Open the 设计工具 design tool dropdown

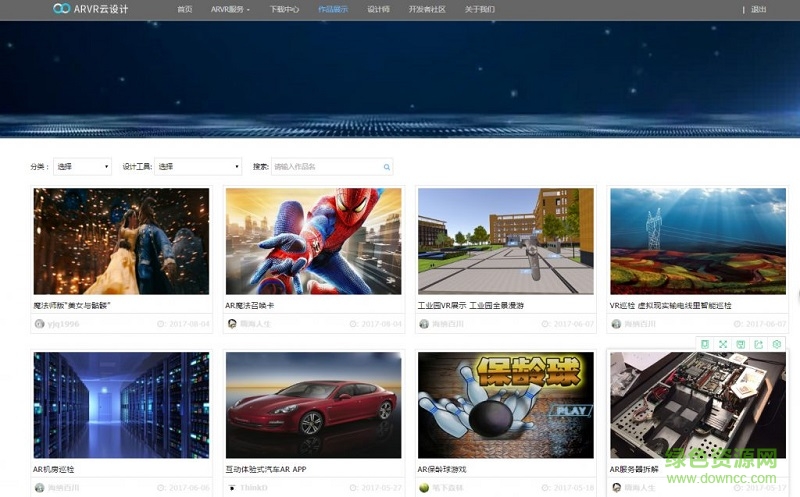coord(199,167)
